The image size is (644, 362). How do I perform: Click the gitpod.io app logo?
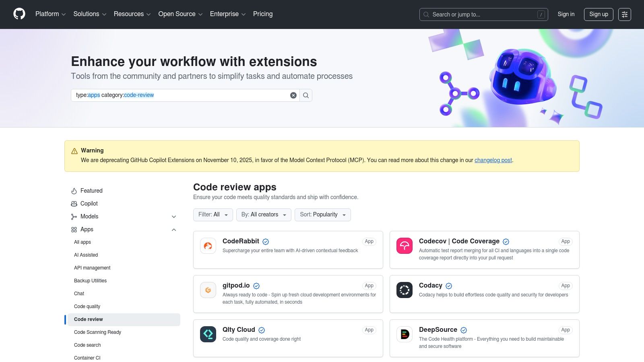point(208,290)
